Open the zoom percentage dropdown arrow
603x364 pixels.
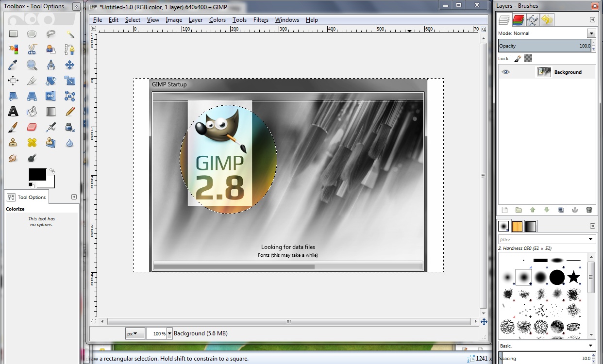click(x=169, y=333)
